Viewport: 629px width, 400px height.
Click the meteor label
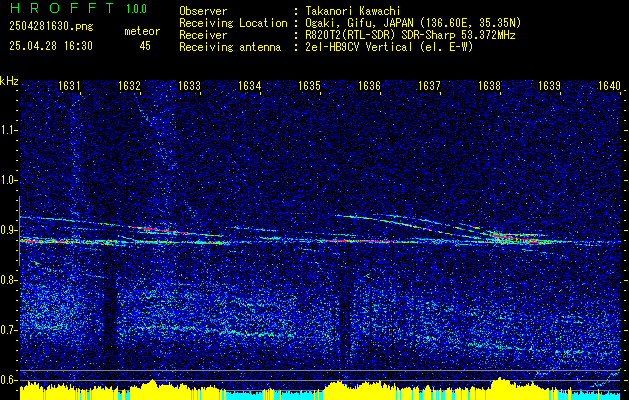pyautogui.click(x=142, y=31)
